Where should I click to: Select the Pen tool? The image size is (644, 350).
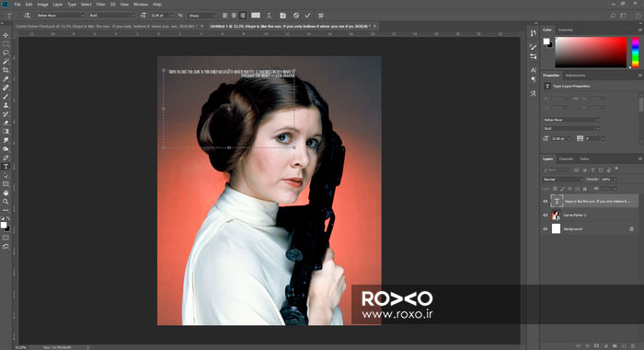6,157
